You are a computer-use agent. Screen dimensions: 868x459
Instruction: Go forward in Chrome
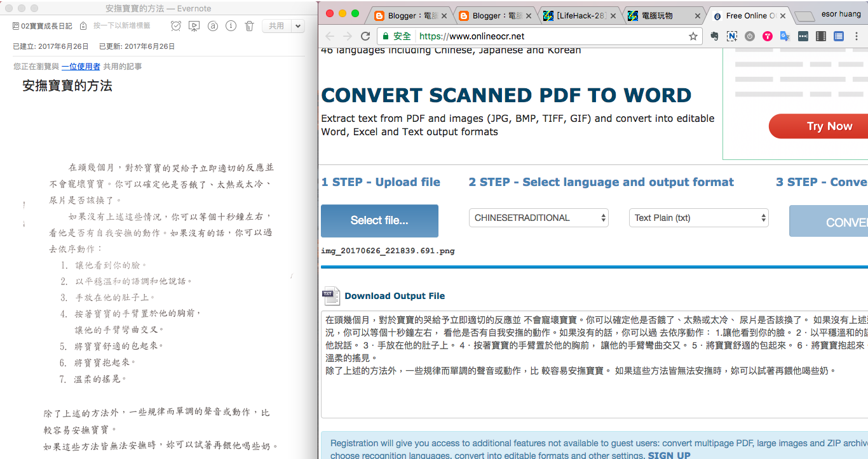click(x=348, y=36)
